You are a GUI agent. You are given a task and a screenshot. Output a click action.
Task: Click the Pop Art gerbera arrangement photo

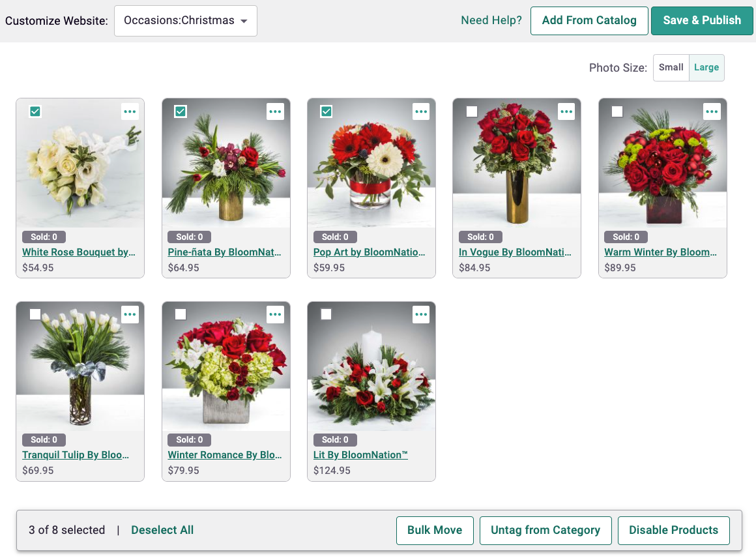[x=371, y=163]
